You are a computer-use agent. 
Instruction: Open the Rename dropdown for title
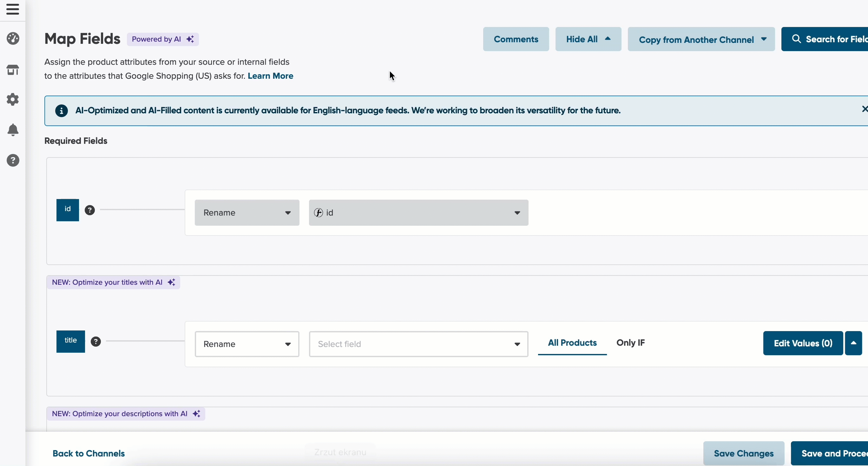(x=247, y=344)
